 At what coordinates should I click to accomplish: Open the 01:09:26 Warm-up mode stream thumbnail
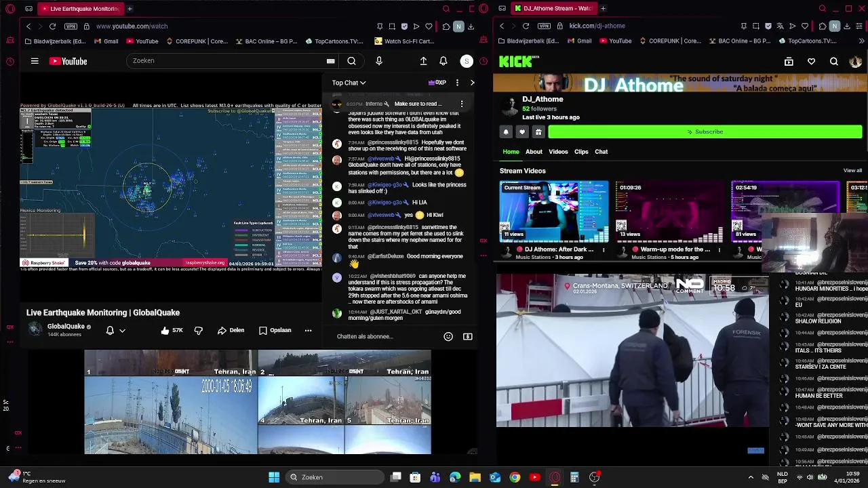669,211
